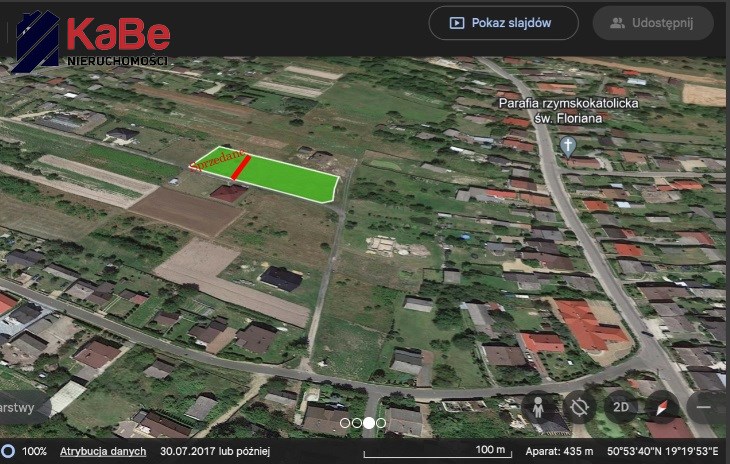Click the imagery date 30.07.2017 lub później
Image resolution: width=730 pixels, height=464 pixels.
(x=215, y=451)
